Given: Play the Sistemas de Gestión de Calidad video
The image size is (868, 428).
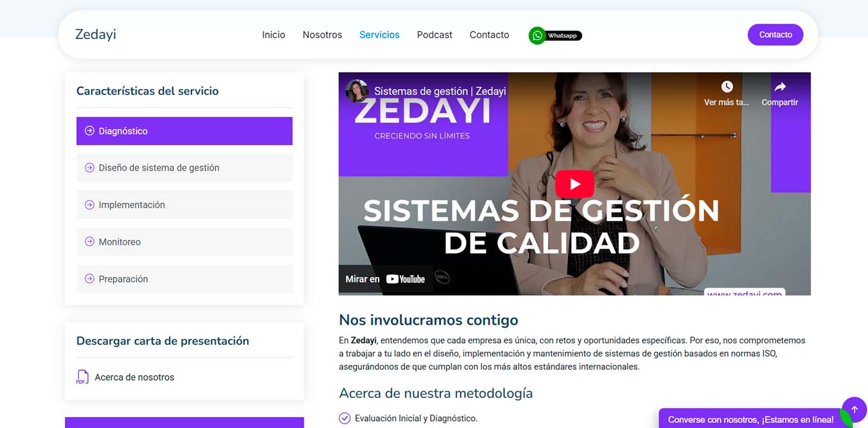Looking at the screenshot, I should pos(574,184).
